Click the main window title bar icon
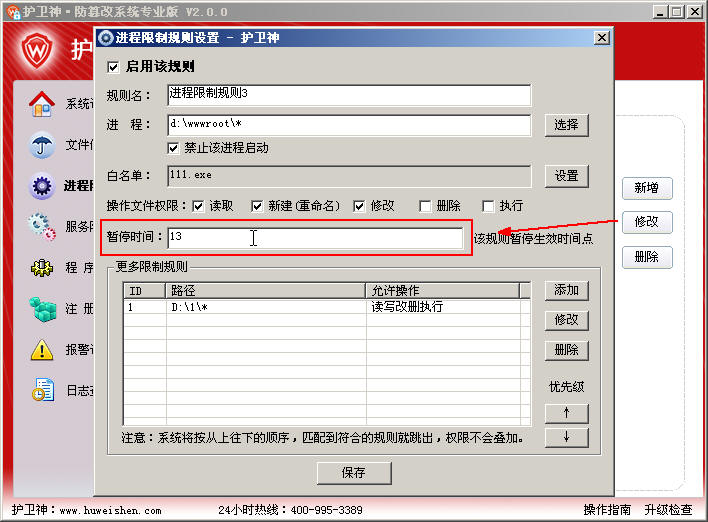Image resolution: width=708 pixels, height=522 pixels. (13, 11)
